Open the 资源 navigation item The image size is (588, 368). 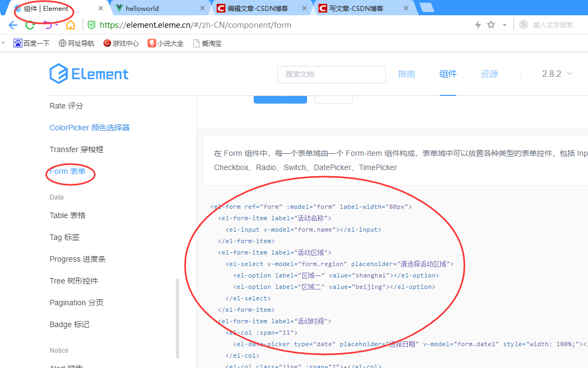[x=489, y=74]
